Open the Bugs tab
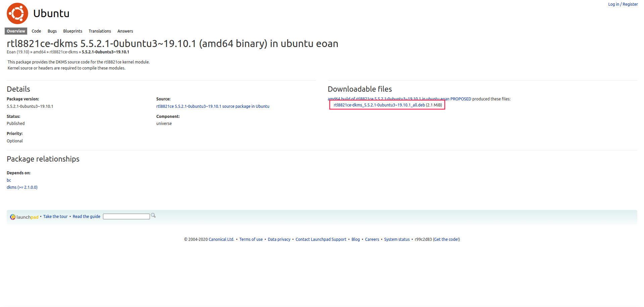644x307 pixels. pyautogui.click(x=52, y=31)
